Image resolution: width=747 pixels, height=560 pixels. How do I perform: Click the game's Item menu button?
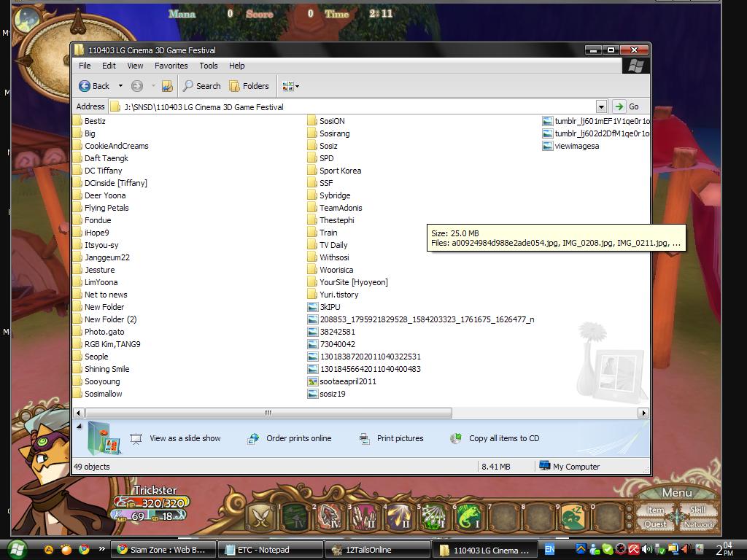(656, 510)
